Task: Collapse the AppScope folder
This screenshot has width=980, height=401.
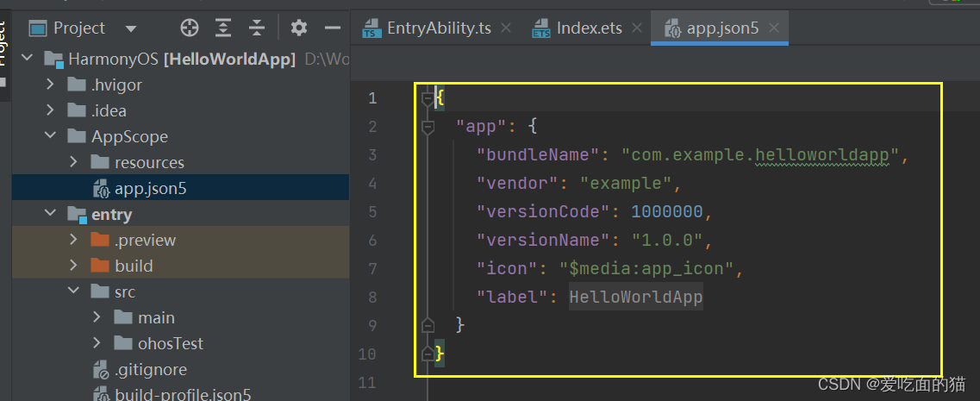Action: pos(50,136)
